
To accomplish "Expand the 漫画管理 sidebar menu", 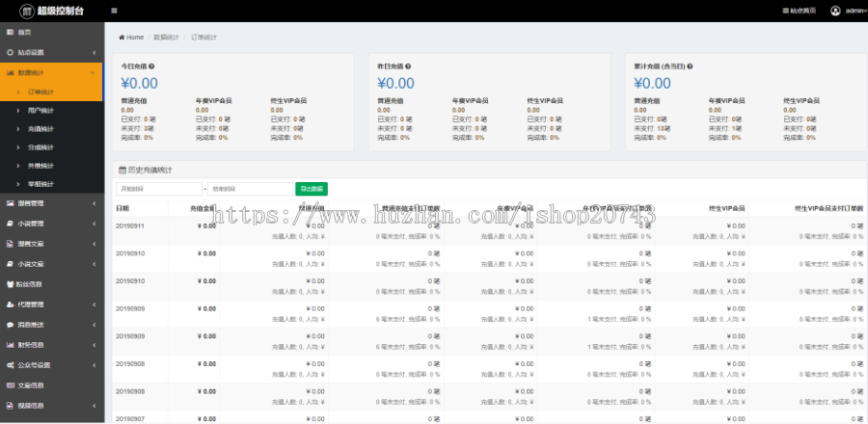I will point(51,203).
